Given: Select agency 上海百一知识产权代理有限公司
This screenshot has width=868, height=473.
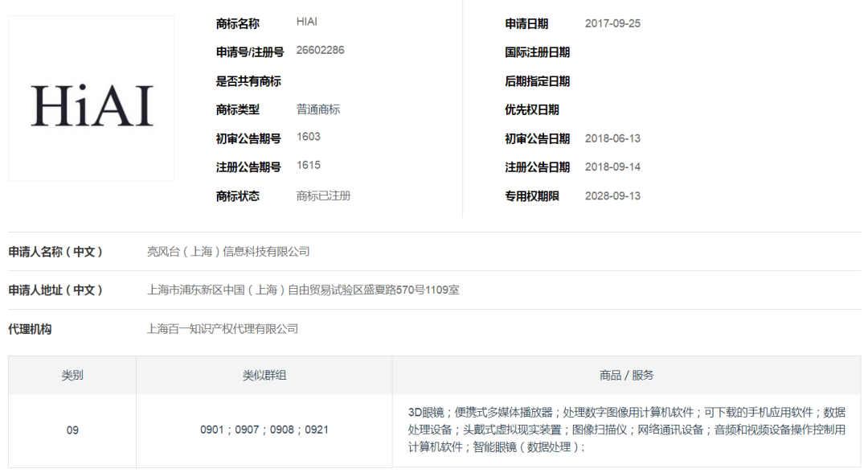Looking at the screenshot, I should (x=223, y=329).
